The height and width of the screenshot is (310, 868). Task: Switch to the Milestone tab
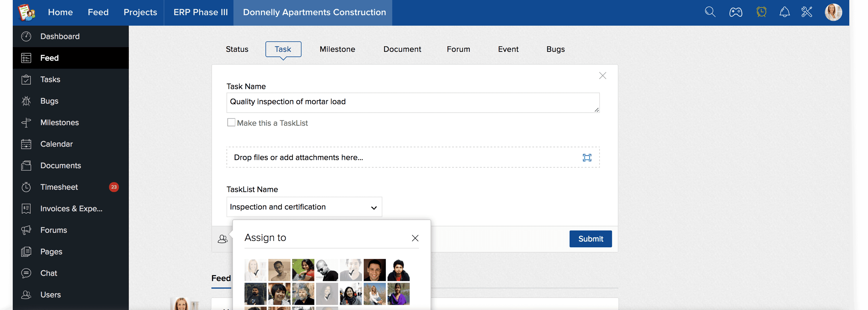[337, 49]
